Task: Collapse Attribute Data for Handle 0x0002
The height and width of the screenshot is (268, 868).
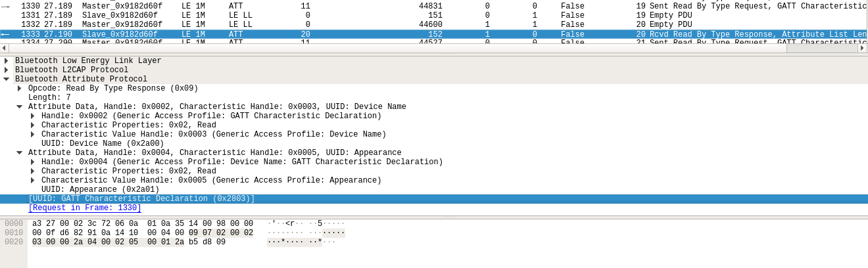Action: tap(20, 107)
